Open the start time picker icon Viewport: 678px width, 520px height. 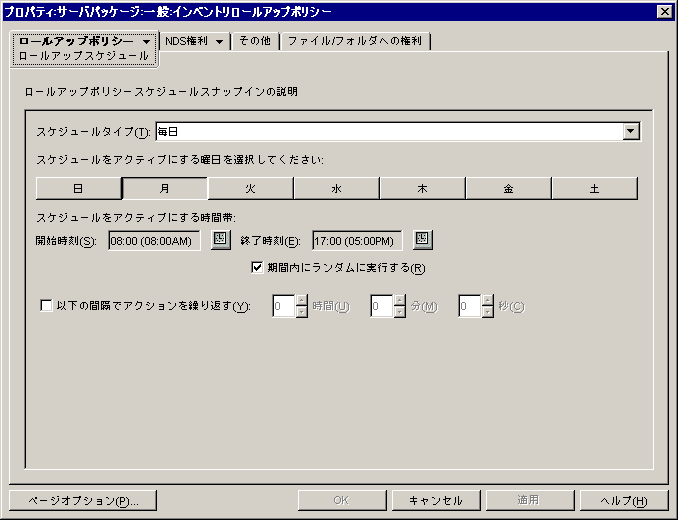(221, 240)
